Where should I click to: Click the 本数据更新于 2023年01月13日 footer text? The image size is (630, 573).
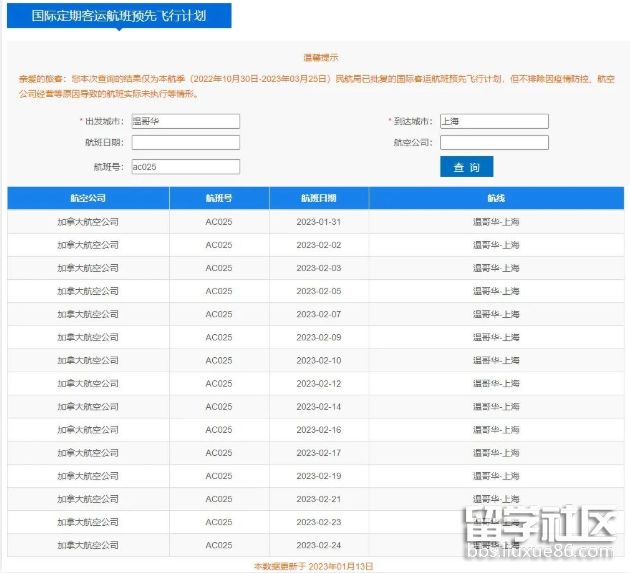click(x=313, y=566)
